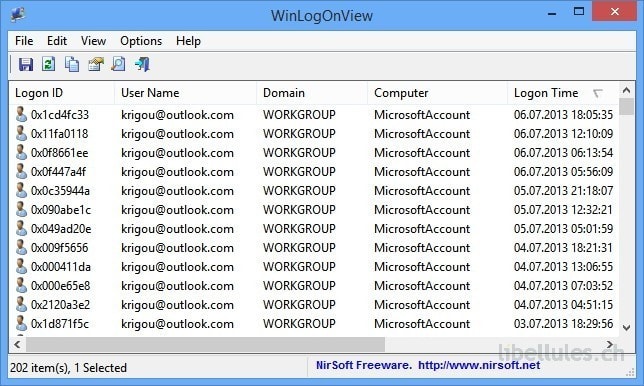Screen dimensions: 644x386
Task: Click the Copy selected items icon
Action: click(72, 64)
